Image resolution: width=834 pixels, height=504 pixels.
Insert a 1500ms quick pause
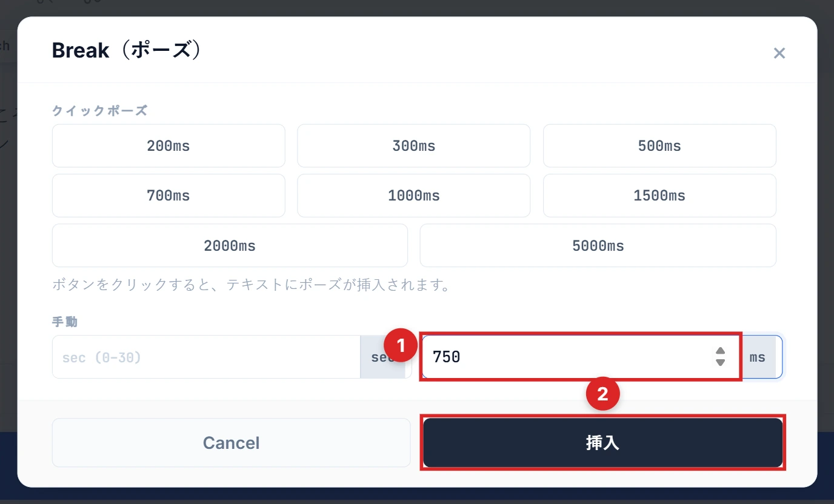pos(659,195)
